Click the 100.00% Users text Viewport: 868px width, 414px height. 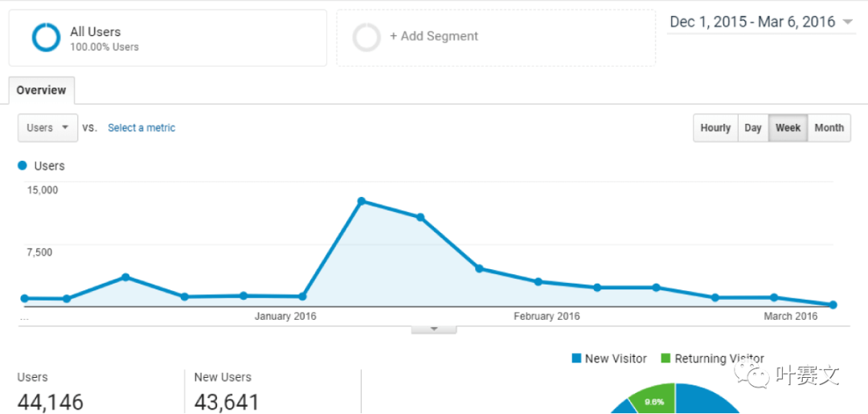[x=104, y=47]
